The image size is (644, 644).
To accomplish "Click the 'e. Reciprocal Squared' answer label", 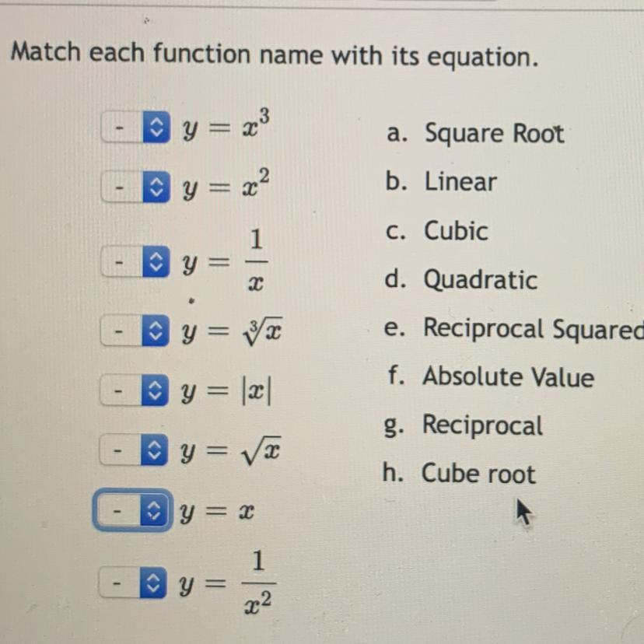I will (513, 328).
